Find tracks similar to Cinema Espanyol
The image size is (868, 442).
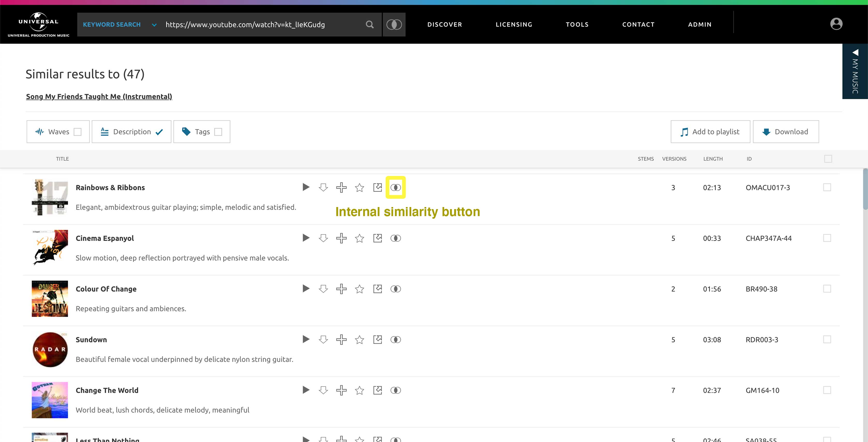coord(395,238)
